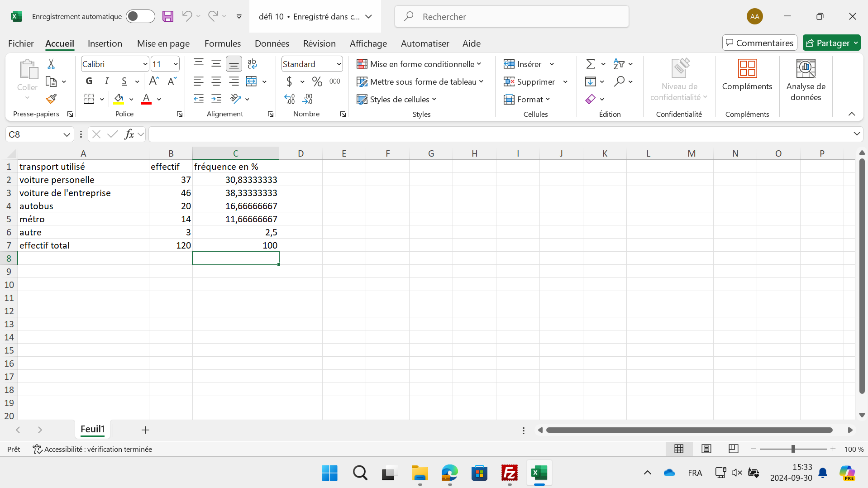Viewport: 868px width, 488px height.
Task: Click the Insert Function fx icon
Action: (129, 134)
